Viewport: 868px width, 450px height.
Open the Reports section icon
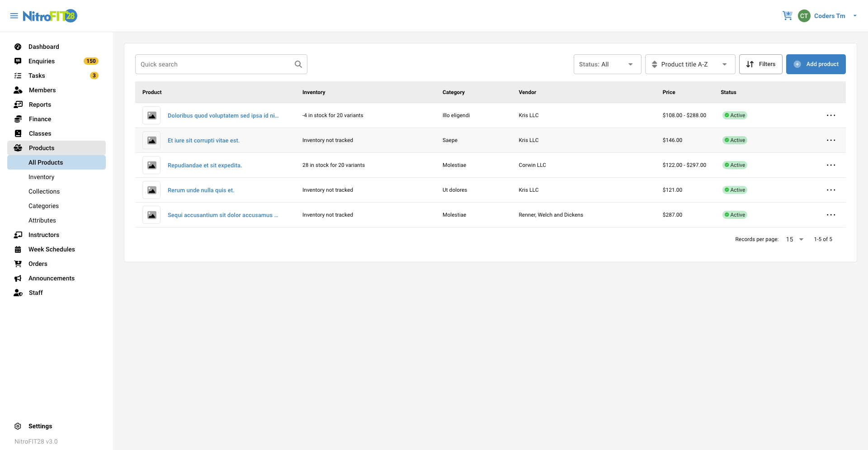[x=18, y=104]
